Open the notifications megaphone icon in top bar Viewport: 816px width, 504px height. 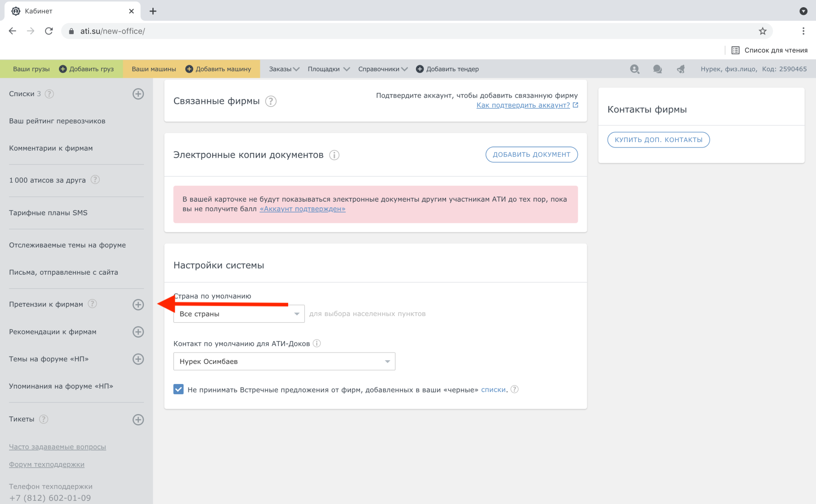pyautogui.click(x=681, y=69)
